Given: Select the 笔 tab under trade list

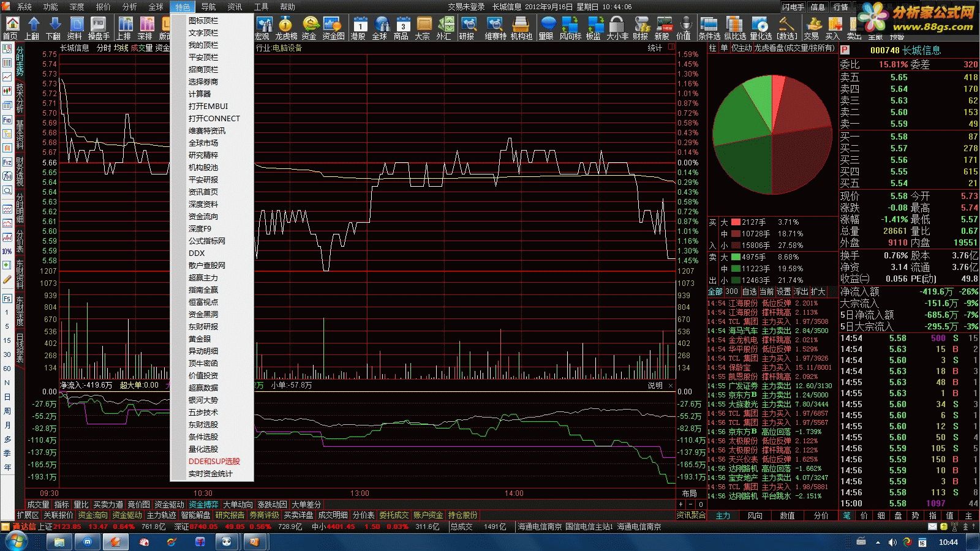Looking at the screenshot, I should [847, 515].
